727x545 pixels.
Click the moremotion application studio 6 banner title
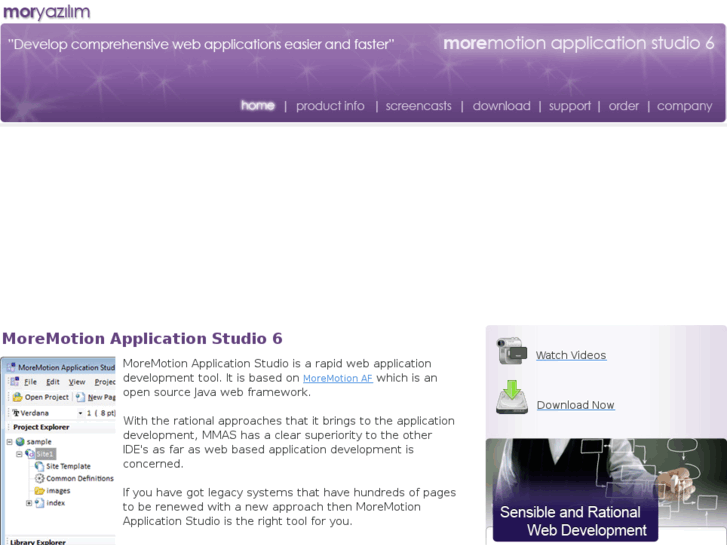579,43
